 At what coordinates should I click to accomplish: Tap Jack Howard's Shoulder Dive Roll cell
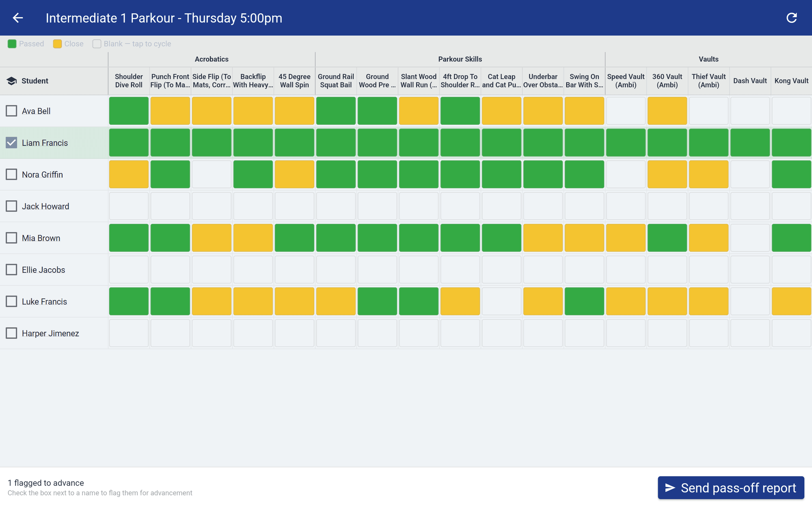coord(129,206)
